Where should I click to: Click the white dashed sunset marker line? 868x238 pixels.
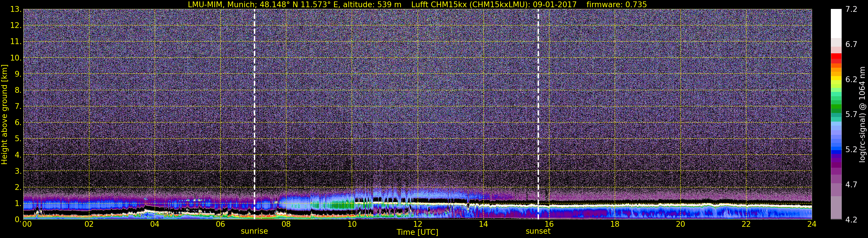pyautogui.click(x=538, y=114)
